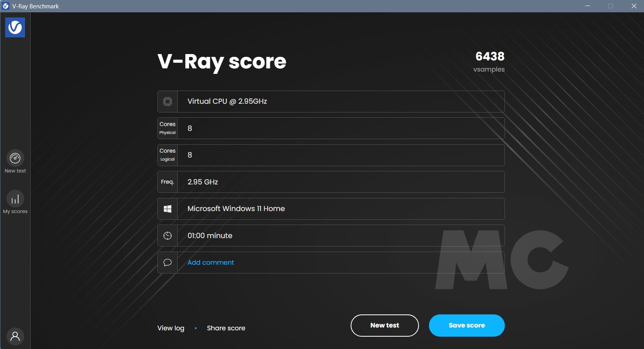Screen dimensions: 644x349
Task: Click the 01:00 minute duration value
Action: tap(210, 236)
